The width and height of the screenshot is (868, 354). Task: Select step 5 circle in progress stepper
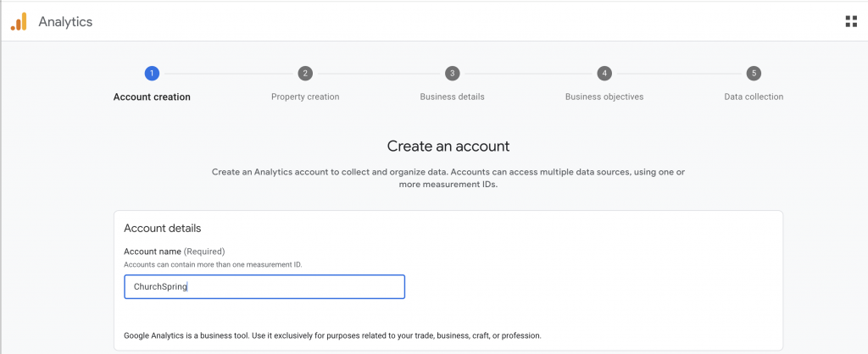pyautogui.click(x=754, y=73)
